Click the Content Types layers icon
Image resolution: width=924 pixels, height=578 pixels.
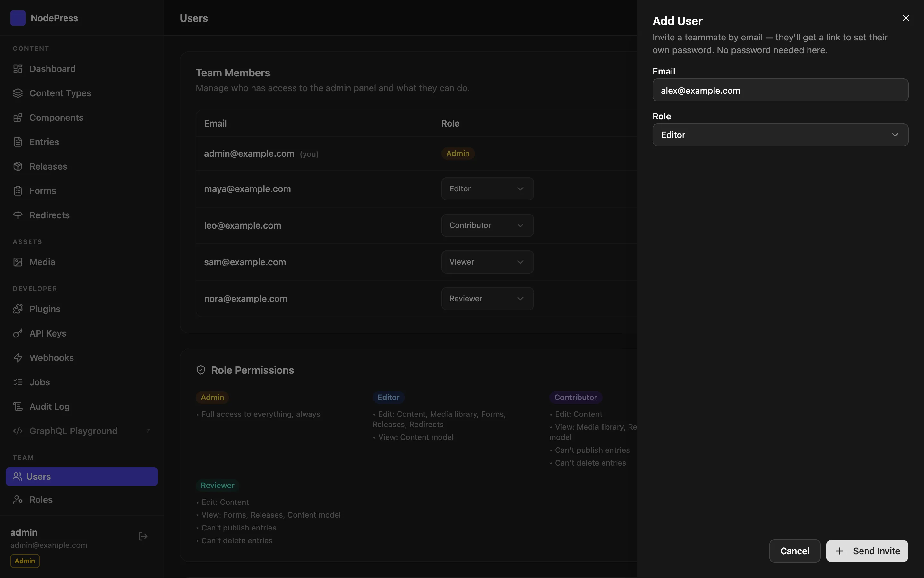18,93
